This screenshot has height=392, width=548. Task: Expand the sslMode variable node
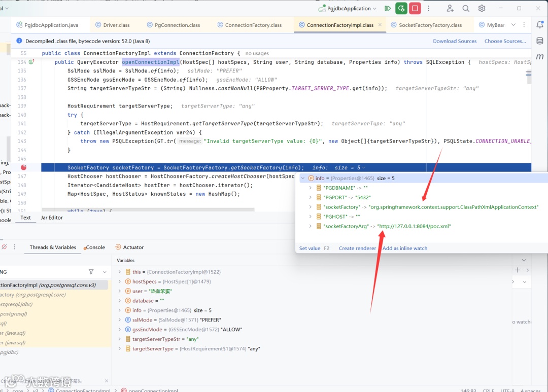pos(120,319)
